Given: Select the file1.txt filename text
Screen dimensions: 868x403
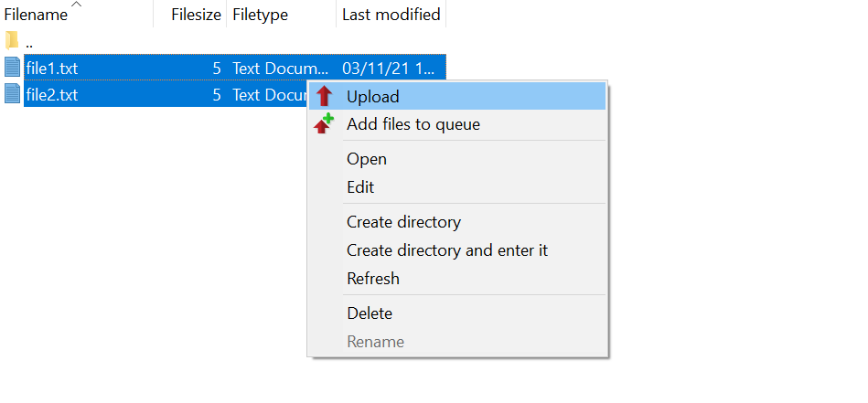Looking at the screenshot, I should [x=52, y=68].
